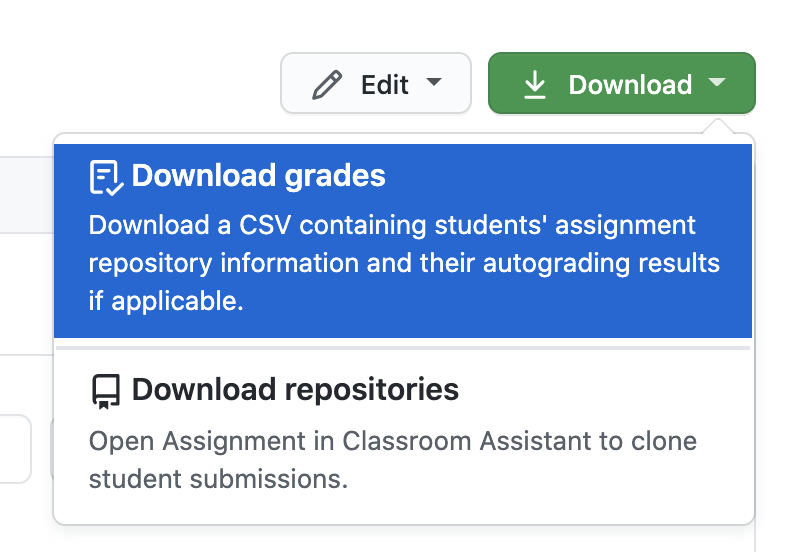The width and height of the screenshot is (806, 552).
Task: Open the Edit dropdown arrow
Action: tap(434, 82)
